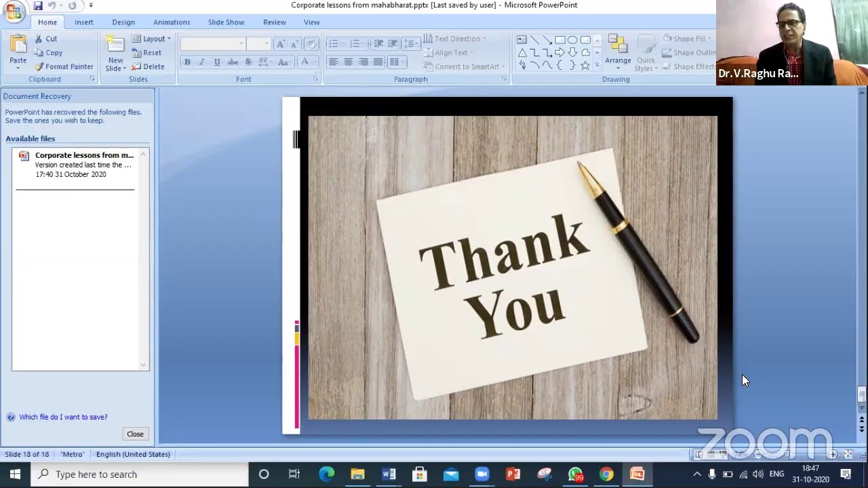Click English (United States) language indicator
868x488 pixels.
(x=133, y=454)
